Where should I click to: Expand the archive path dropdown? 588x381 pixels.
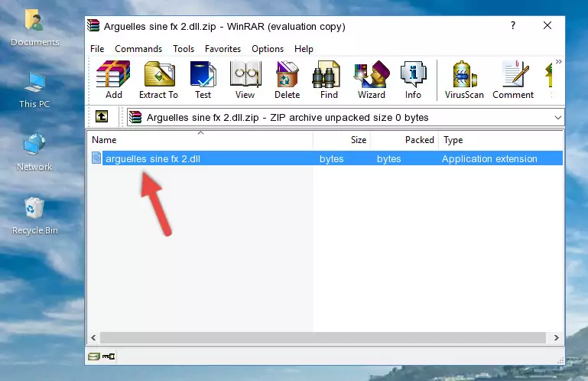pos(558,118)
